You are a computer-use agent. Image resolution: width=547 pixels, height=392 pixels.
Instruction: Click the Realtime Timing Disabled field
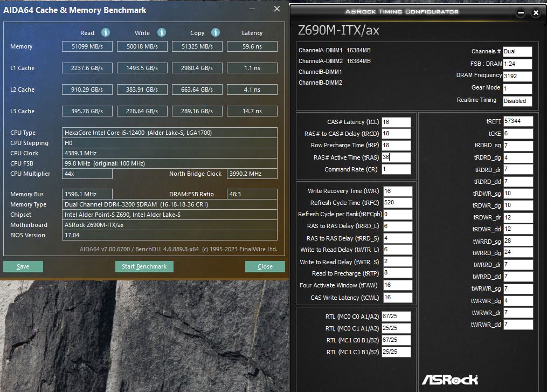pos(517,101)
